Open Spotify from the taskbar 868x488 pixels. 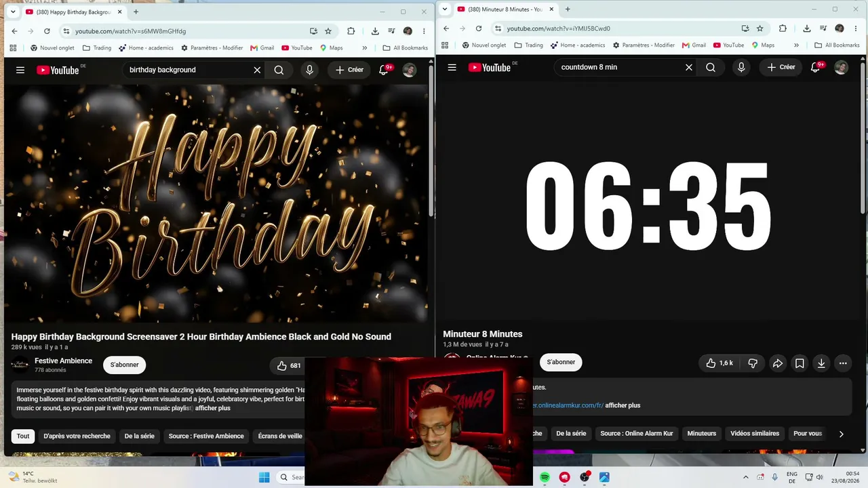(545, 477)
